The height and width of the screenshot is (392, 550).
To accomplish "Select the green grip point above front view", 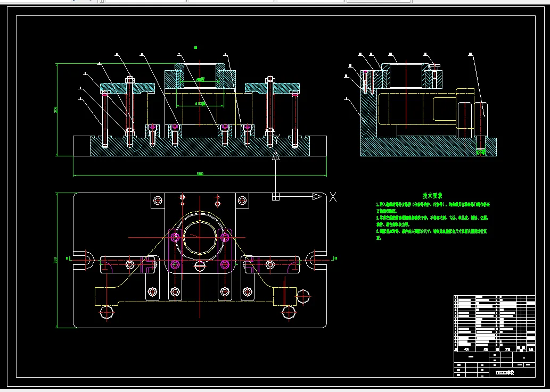I will tap(196, 48).
